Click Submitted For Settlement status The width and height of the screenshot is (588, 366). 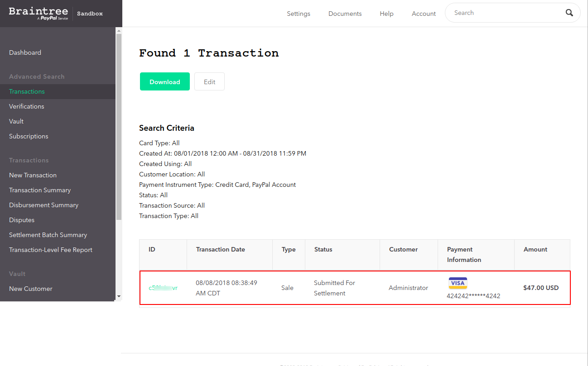[334, 288]
